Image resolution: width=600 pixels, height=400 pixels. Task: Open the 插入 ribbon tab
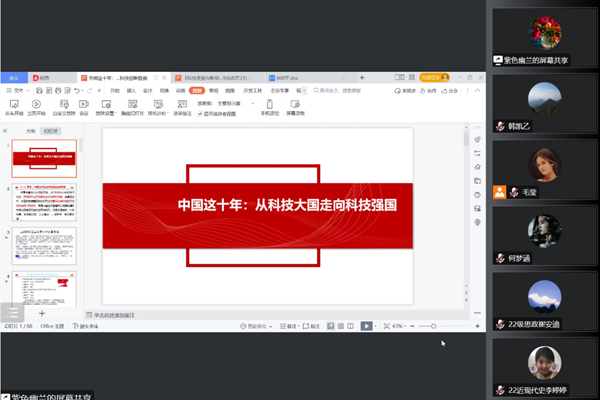click(131, 90)
